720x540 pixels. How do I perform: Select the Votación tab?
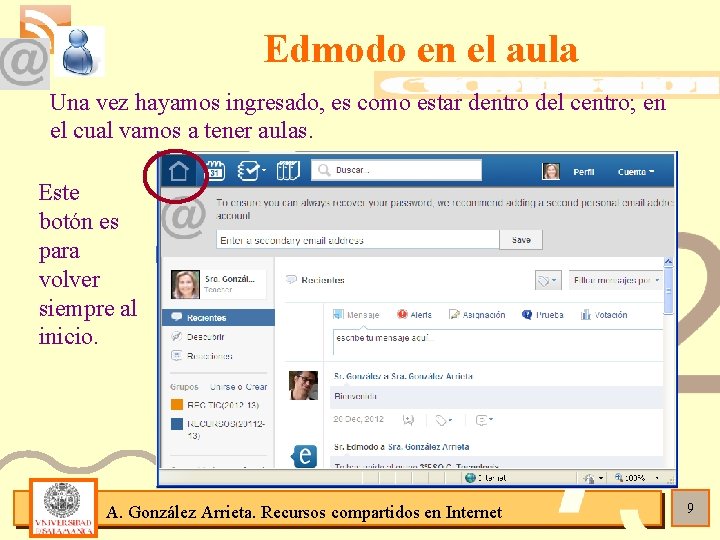point(604,315)
